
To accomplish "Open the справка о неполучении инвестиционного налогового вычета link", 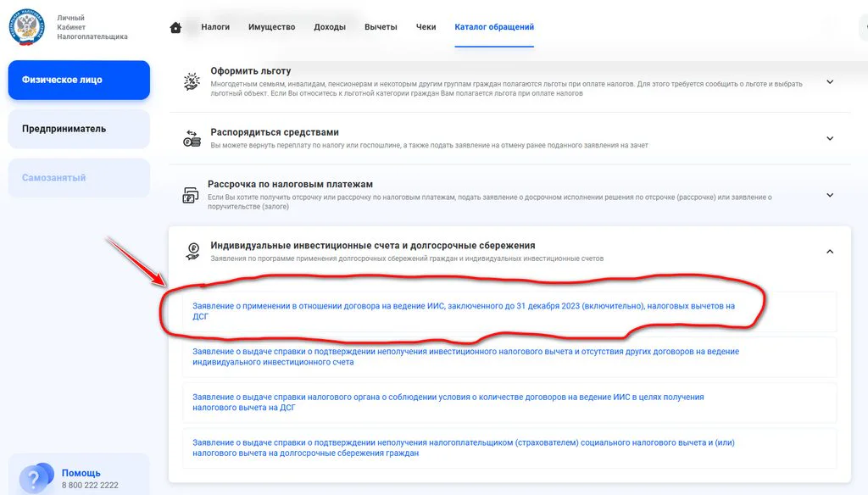I will pyautogui.click(x=465, y=357).
